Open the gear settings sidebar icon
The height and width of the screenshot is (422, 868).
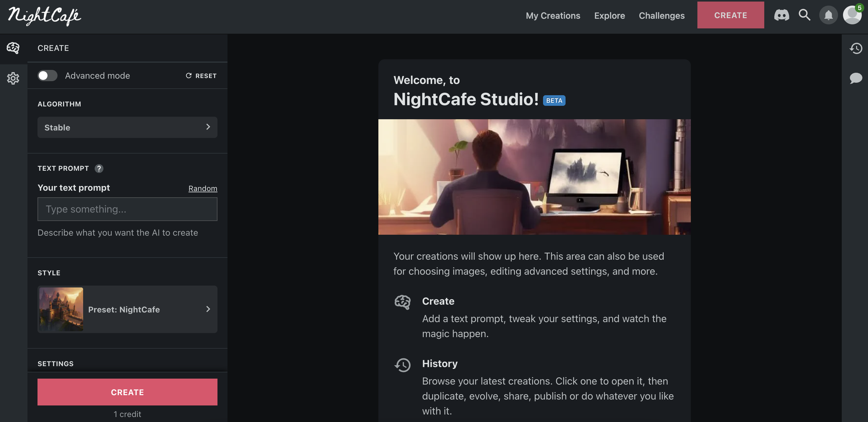click(13, 78)
